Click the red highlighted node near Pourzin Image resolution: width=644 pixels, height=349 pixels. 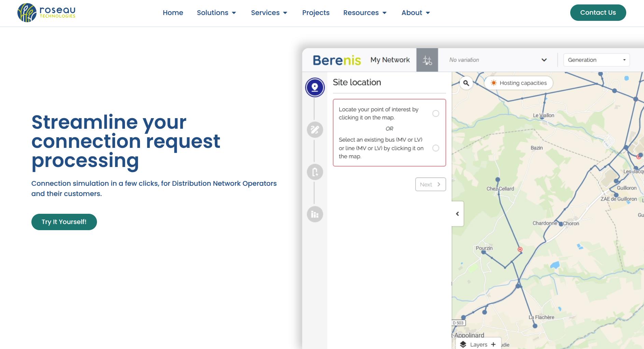click(520, 250)
